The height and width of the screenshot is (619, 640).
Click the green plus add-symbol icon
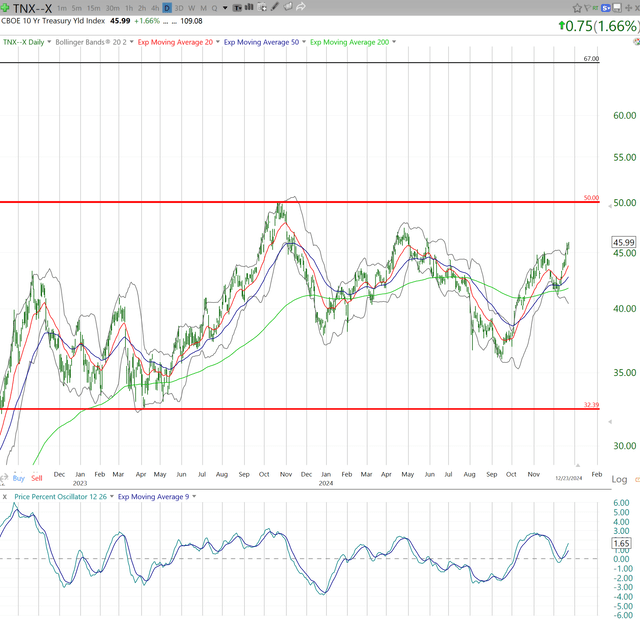5,8
